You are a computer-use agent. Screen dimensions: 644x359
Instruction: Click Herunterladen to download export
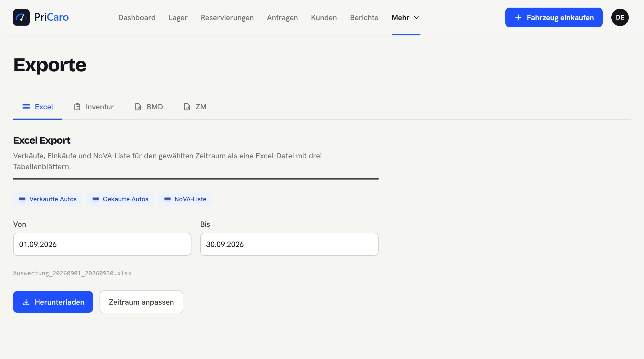[53, 302]
